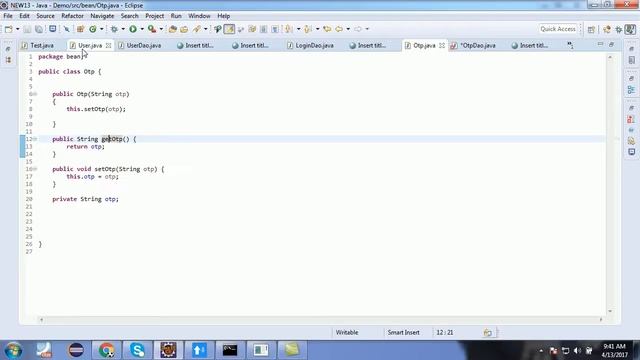This screenshot has width=640, height=360.
Task: Toggle Mark Occurrences highlighter button
Action: click(229, 29)
